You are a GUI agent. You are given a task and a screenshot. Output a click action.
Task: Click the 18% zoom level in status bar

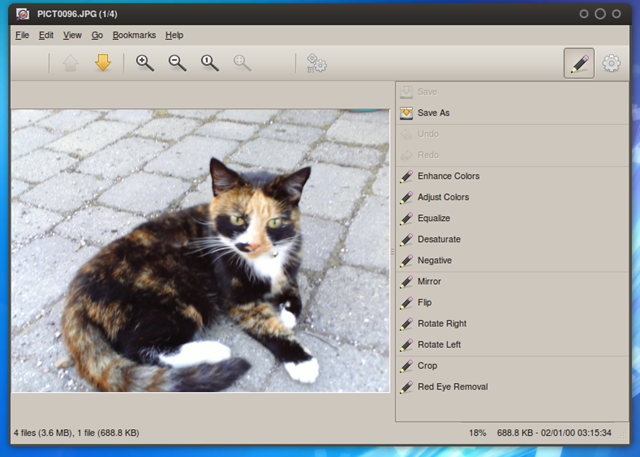(477, 433)
